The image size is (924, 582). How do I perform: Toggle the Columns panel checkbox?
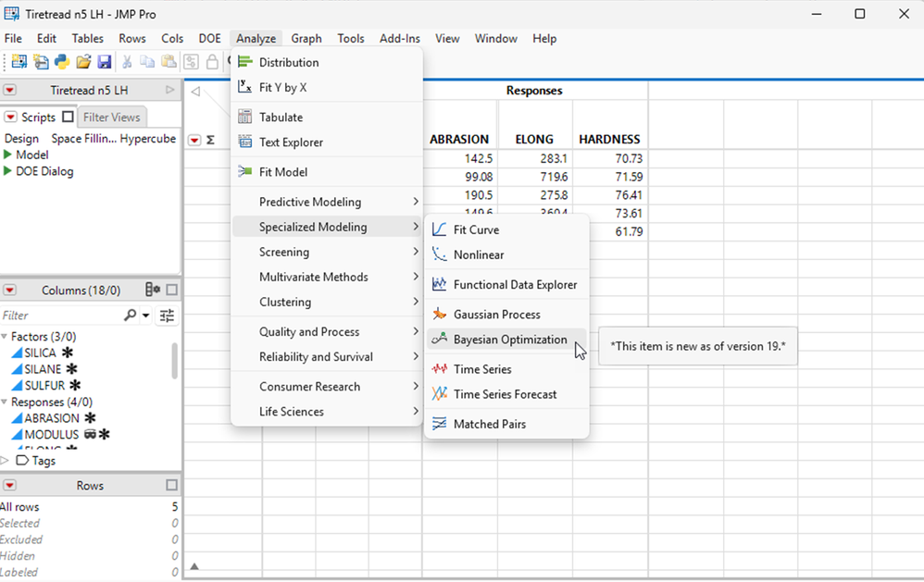coord(171,291)
